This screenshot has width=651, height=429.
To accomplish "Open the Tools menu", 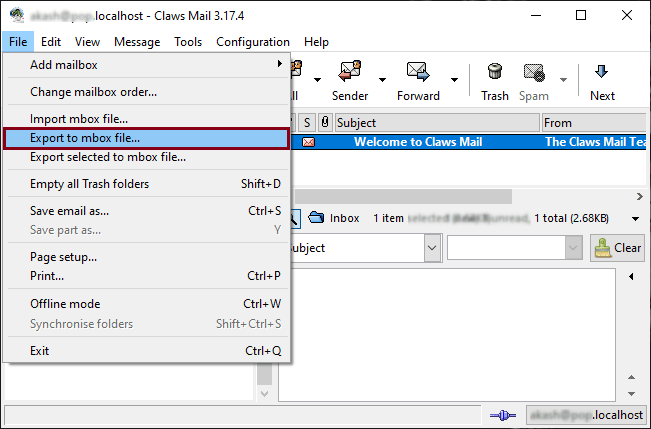I will click(x=188, y=42).
